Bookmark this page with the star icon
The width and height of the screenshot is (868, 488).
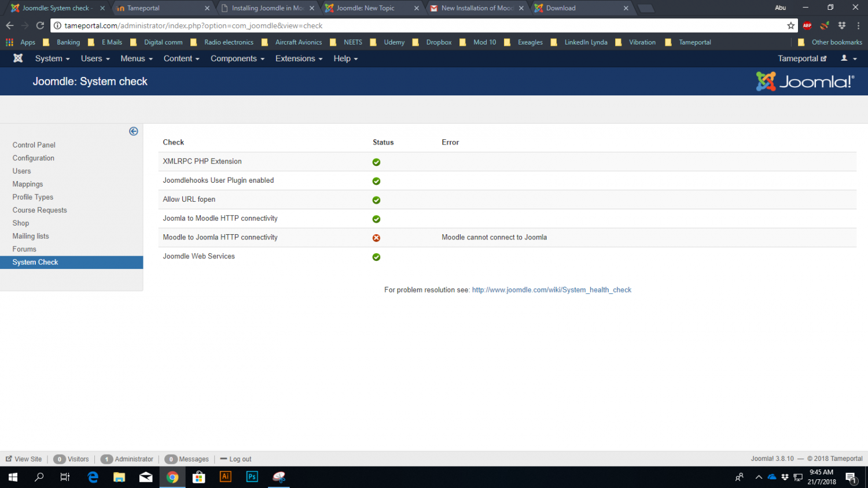[790, 25]
